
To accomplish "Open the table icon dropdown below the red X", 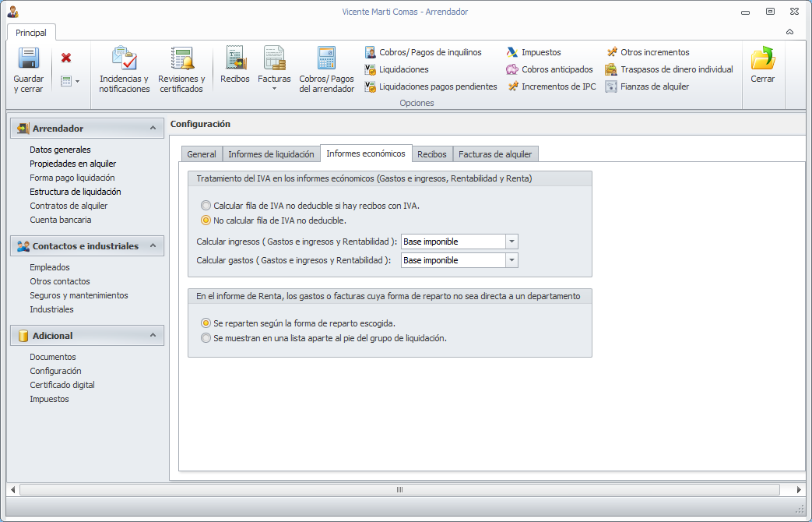I will 70,81.
